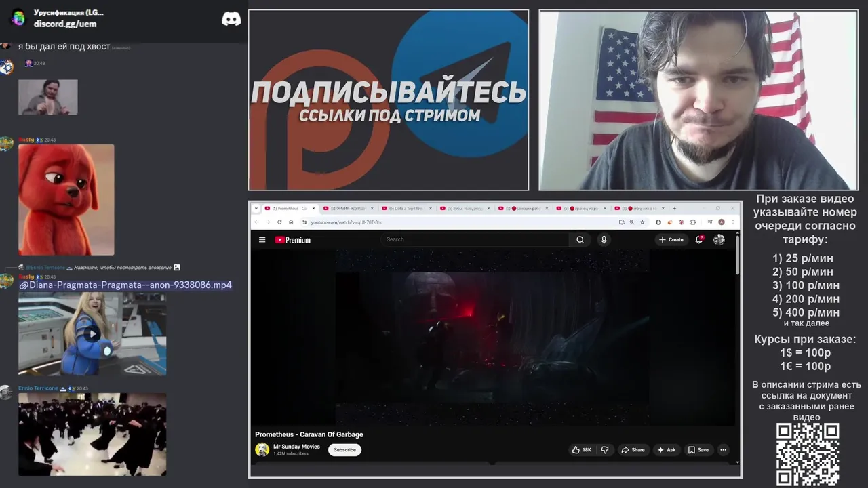Click the QR code image
The image size is (868, 488).
(x=808, y=454)
